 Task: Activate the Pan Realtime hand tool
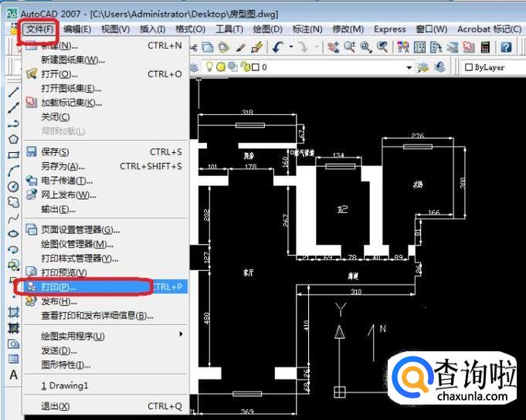[x=333, y=47]
